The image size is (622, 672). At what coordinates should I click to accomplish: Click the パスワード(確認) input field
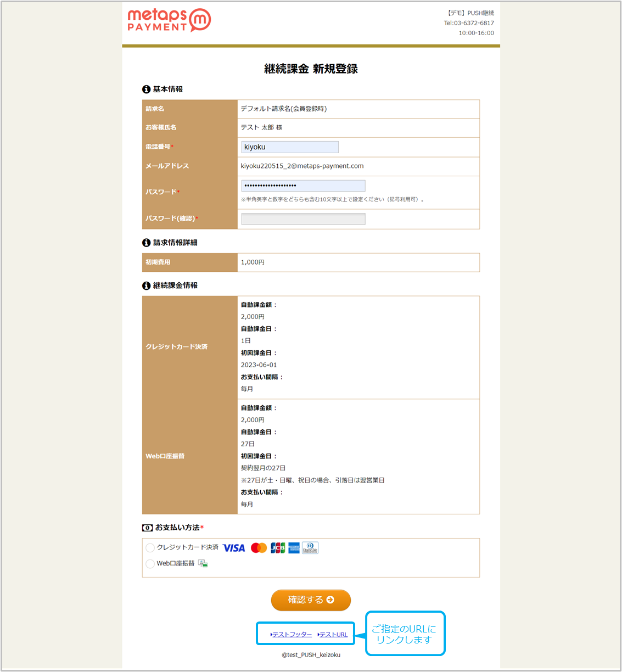pyautogui.click(x=303, y=219)
